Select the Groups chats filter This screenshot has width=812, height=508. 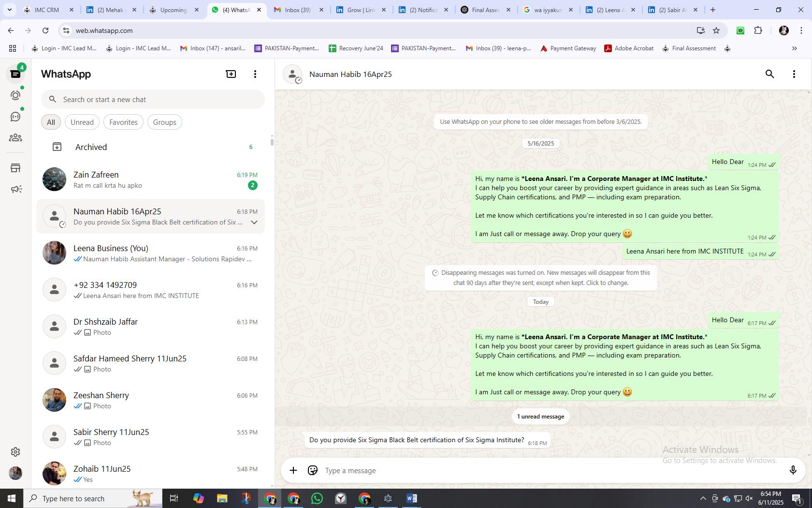coord(164,122)
